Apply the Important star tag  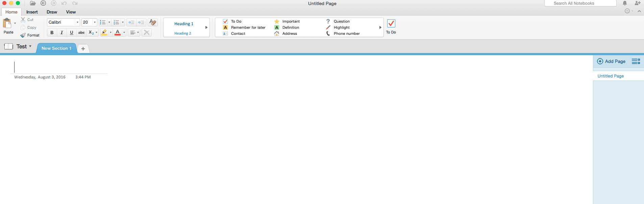point(287,21)
